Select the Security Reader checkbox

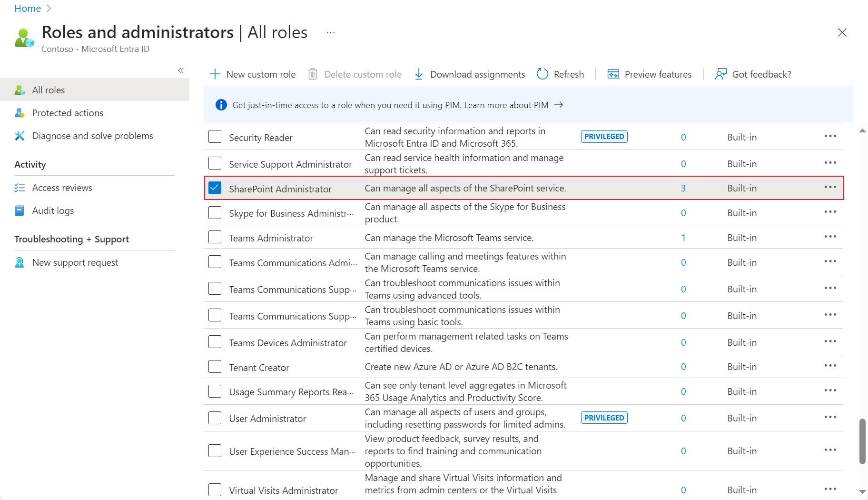(215, 136)
